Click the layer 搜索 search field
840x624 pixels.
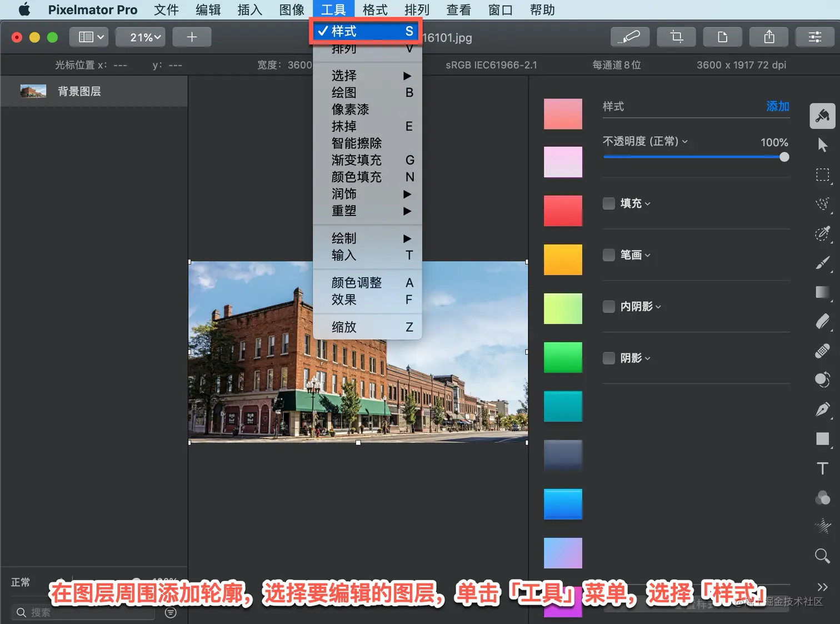[83, 612]
